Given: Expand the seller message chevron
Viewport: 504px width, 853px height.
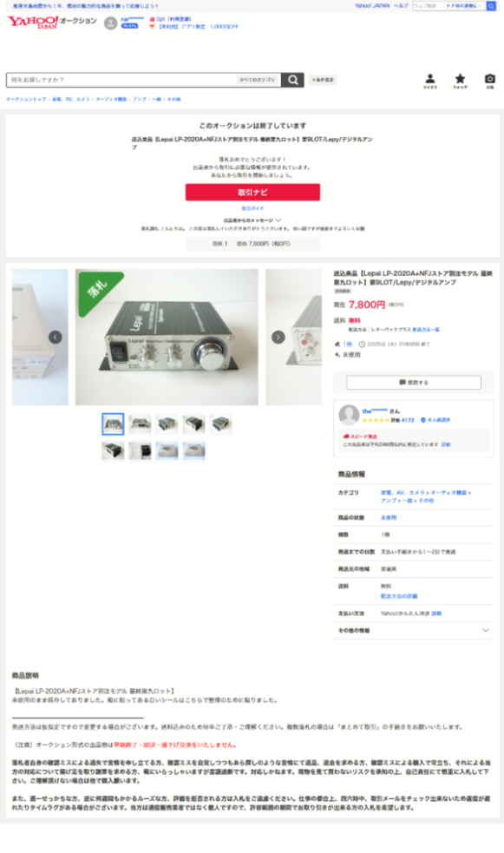Looking at the screenshot, I should 279,220.
